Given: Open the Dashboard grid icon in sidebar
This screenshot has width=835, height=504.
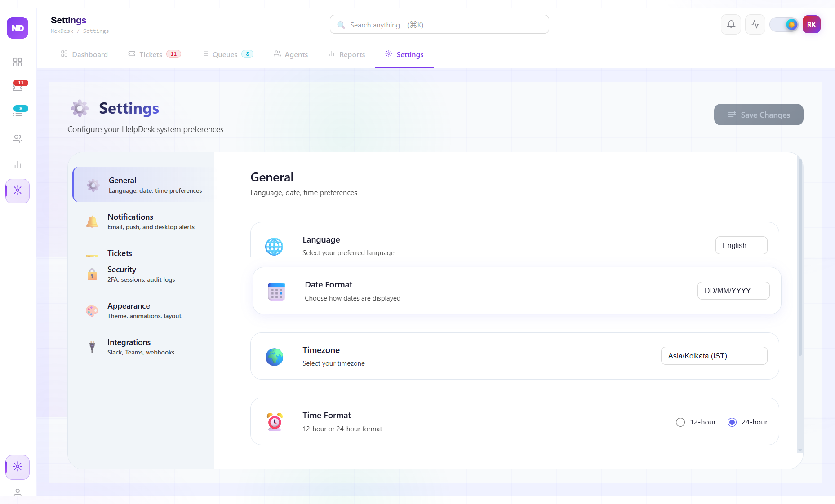Looking at the screenshot, I should click(18, 62).
